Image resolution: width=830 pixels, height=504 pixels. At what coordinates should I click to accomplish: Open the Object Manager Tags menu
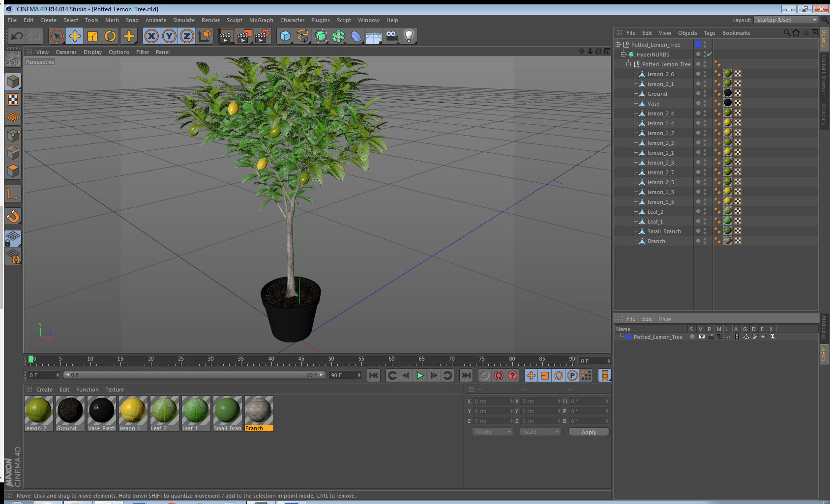tap(709, 33)
